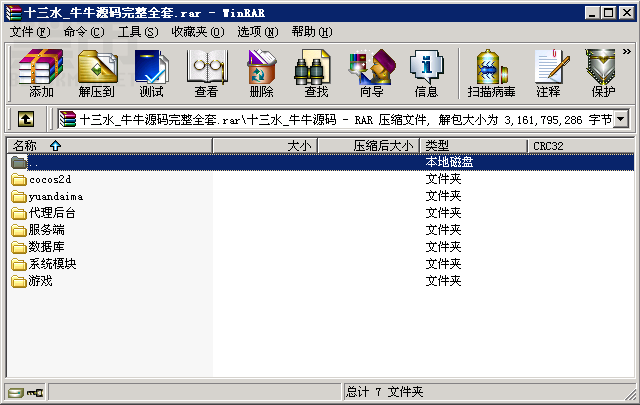Run the 测试 (Test) archive tool

(x=151, y=73)
